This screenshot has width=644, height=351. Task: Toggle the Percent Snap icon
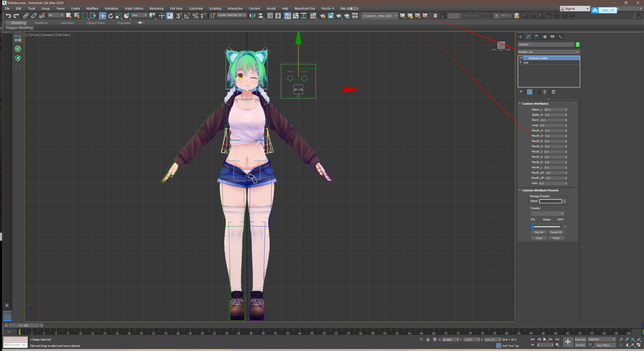195,16
